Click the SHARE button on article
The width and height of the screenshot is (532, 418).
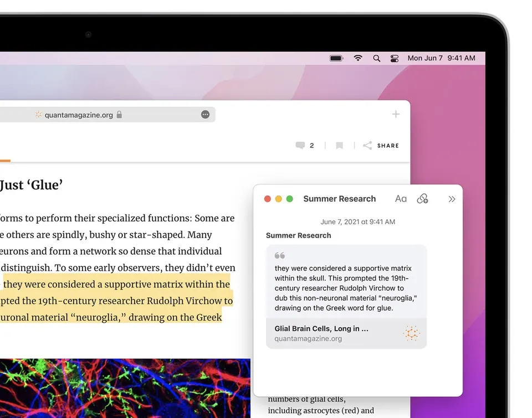(x=381, y=146)
